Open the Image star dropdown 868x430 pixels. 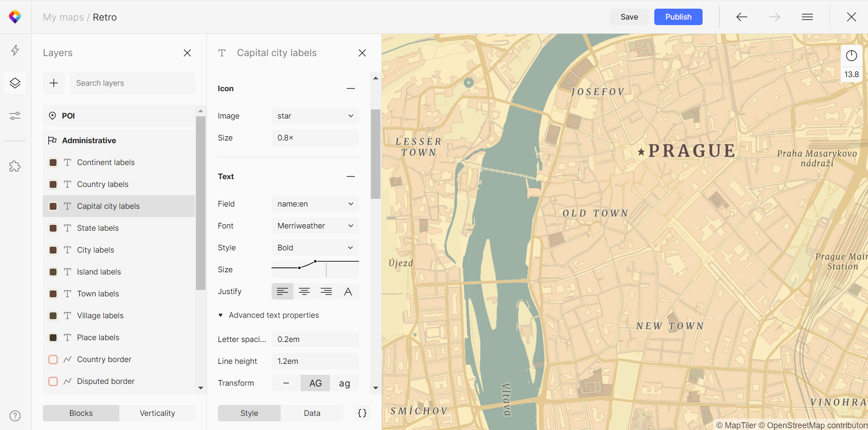[315, 116]
